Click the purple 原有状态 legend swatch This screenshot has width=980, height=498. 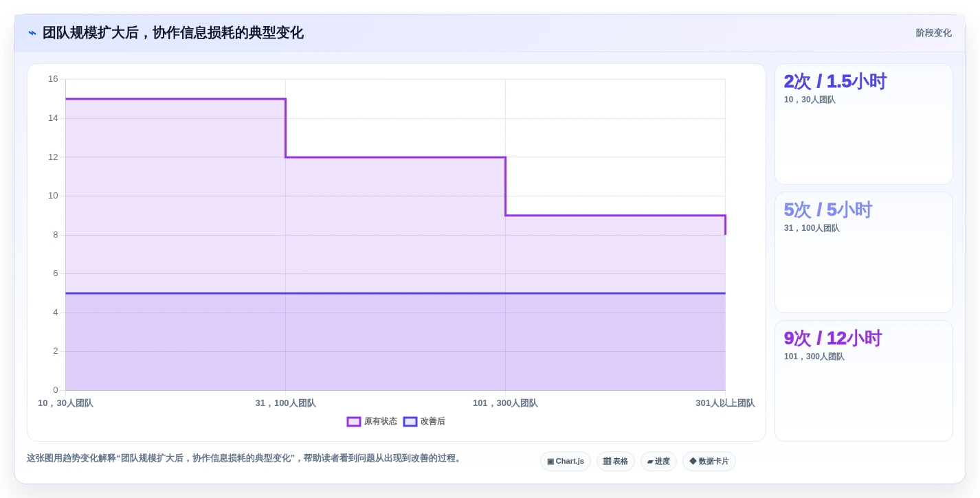354,422
